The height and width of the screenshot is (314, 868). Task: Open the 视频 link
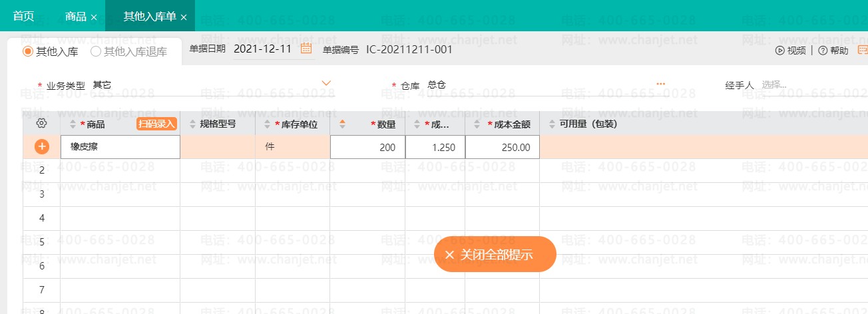coord(796,51)
